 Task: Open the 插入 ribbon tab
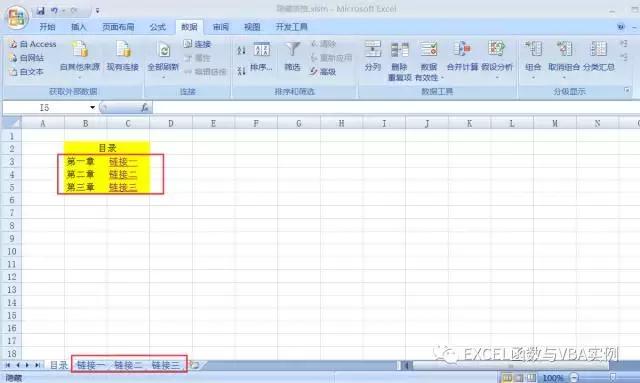(78, 27)
